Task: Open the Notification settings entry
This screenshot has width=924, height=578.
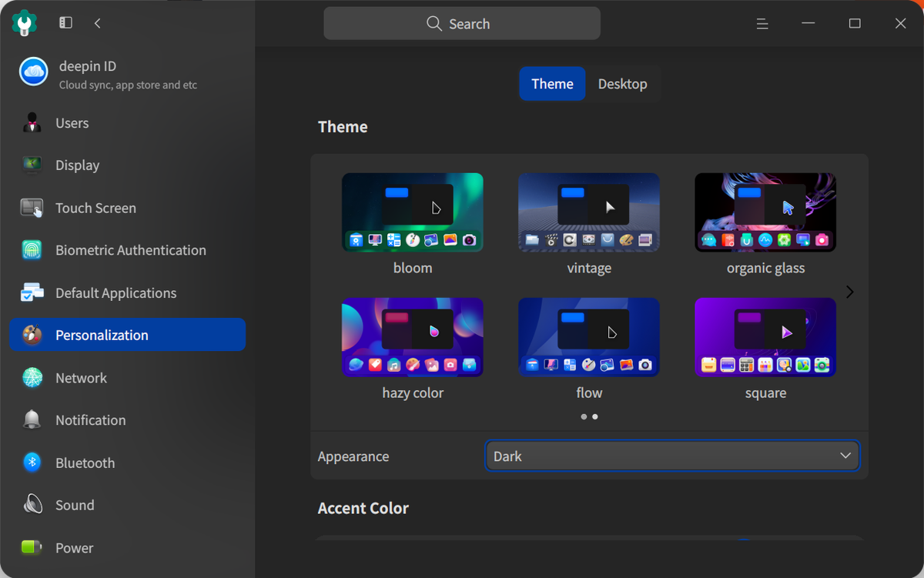Action: tap(128, 420)
